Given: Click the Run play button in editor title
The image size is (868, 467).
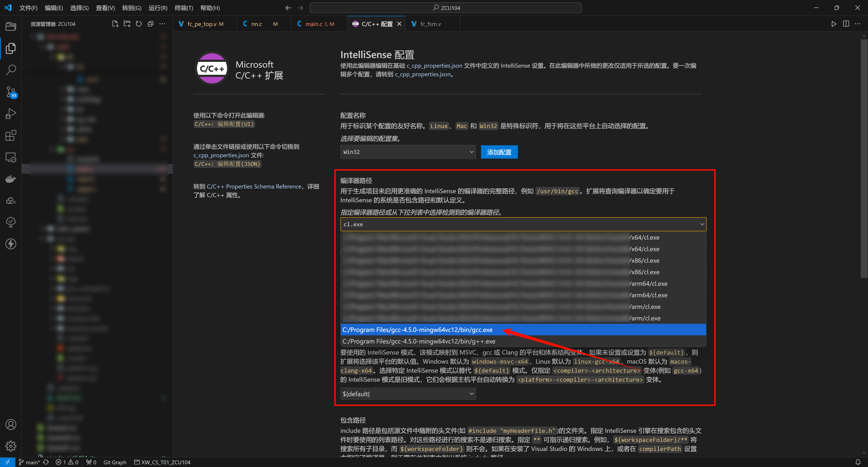Looking at the screenshot, I should [x=834, y=24].
